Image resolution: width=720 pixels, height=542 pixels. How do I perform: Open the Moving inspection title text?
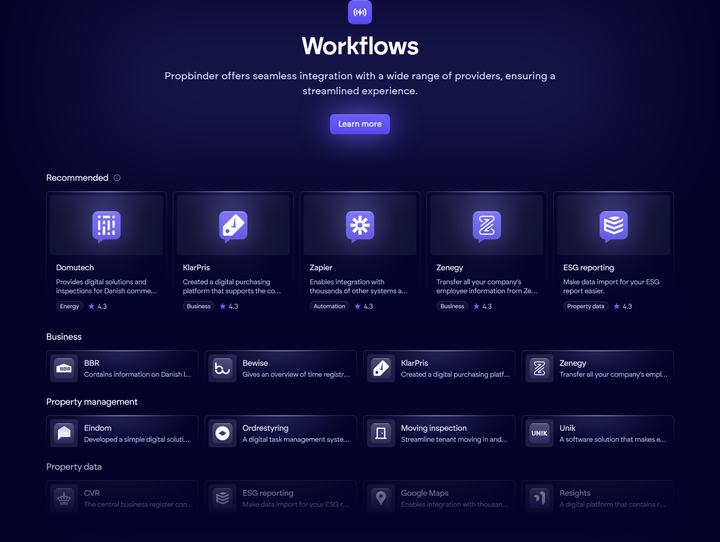pos(434,428)
